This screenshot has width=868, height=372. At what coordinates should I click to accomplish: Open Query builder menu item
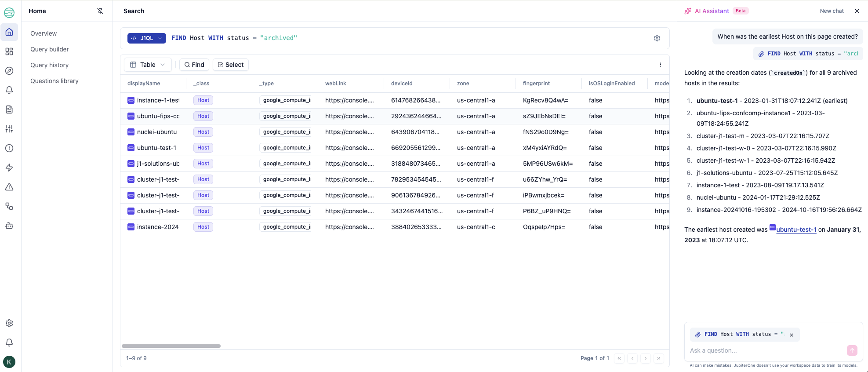(x=50, y=49)
